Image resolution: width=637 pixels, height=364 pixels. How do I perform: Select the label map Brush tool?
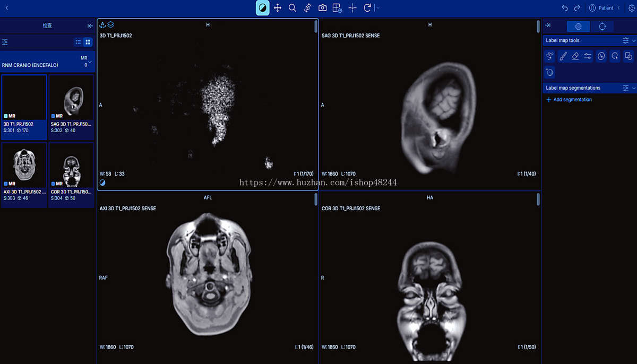click(x=563, y=56)
